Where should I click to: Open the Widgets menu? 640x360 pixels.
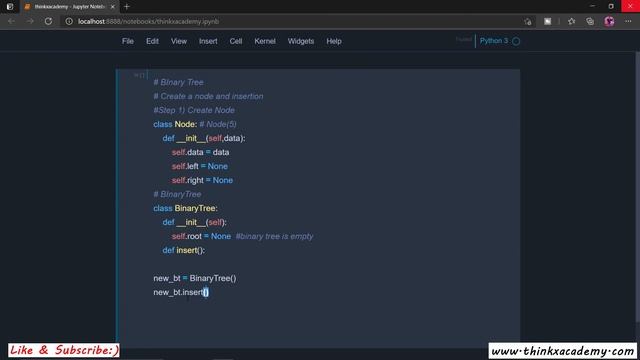click(x=301, y=41)
